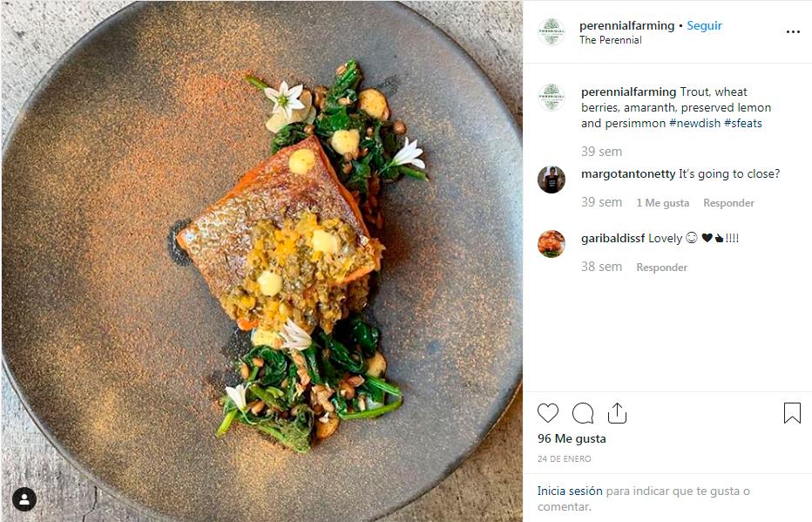This screenshot has width=812, height=522.
Task: Open the #newdish hashtag
Action: coord(691,124)
